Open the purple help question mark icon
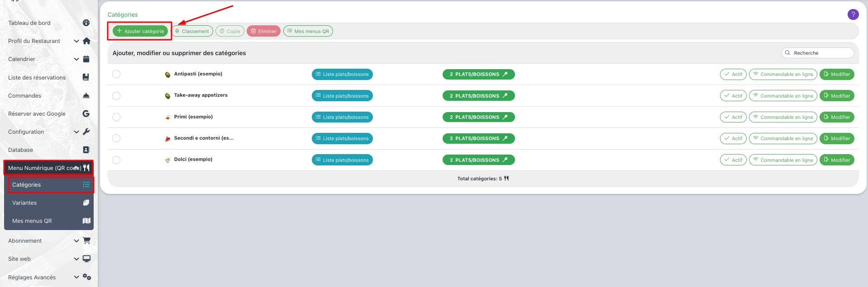 [x=853, y=14]
